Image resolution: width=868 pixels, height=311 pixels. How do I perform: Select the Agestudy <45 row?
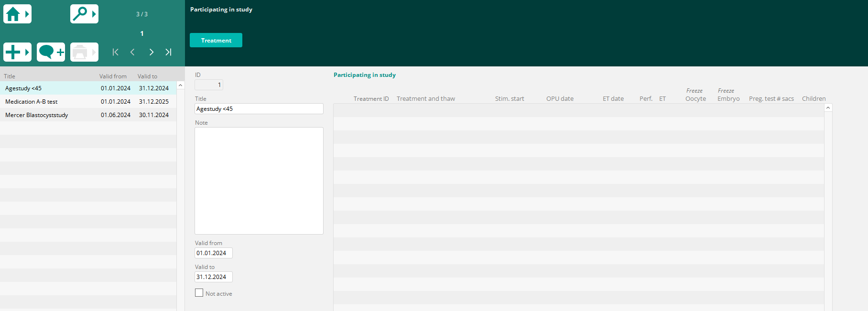pos(88,88)
